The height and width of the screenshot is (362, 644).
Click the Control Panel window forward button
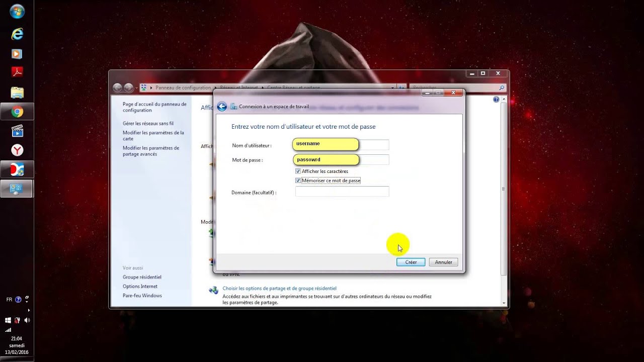pyautogui.click(x=129, y=87)
